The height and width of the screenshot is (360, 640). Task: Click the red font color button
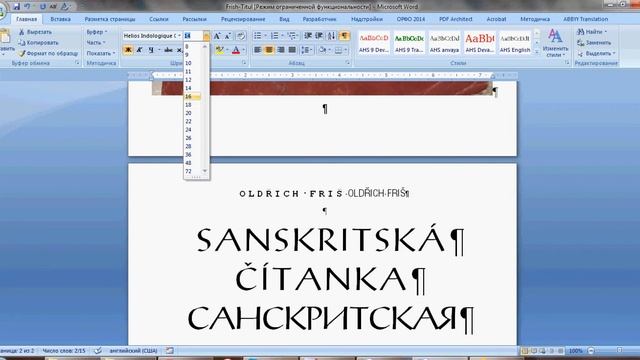(x=236, y=50)
